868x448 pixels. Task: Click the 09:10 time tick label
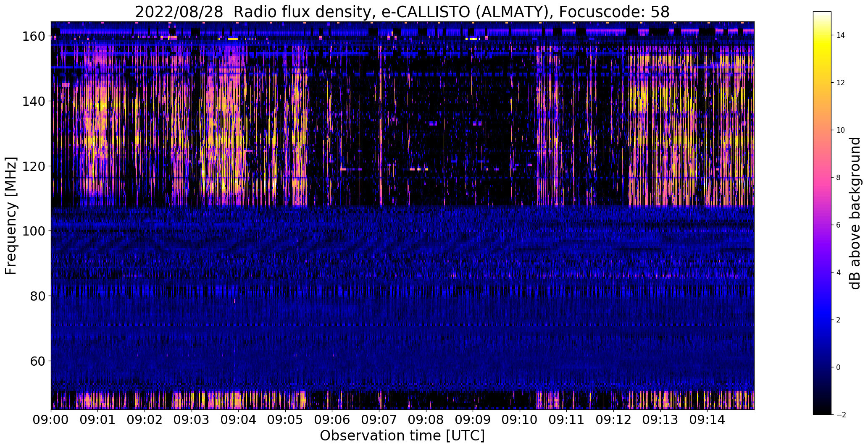(x=520, y=419)
